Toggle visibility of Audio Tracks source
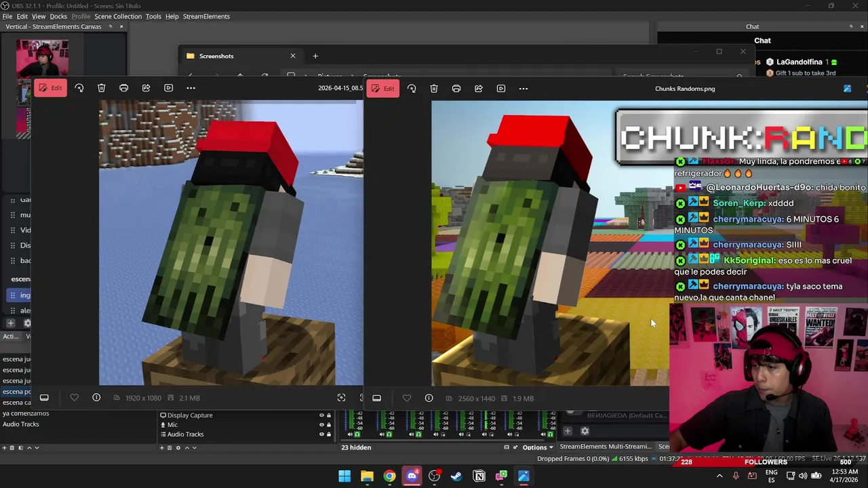This screenshot has height=488, width=868. pyautogui.click(x=321, y=434)
